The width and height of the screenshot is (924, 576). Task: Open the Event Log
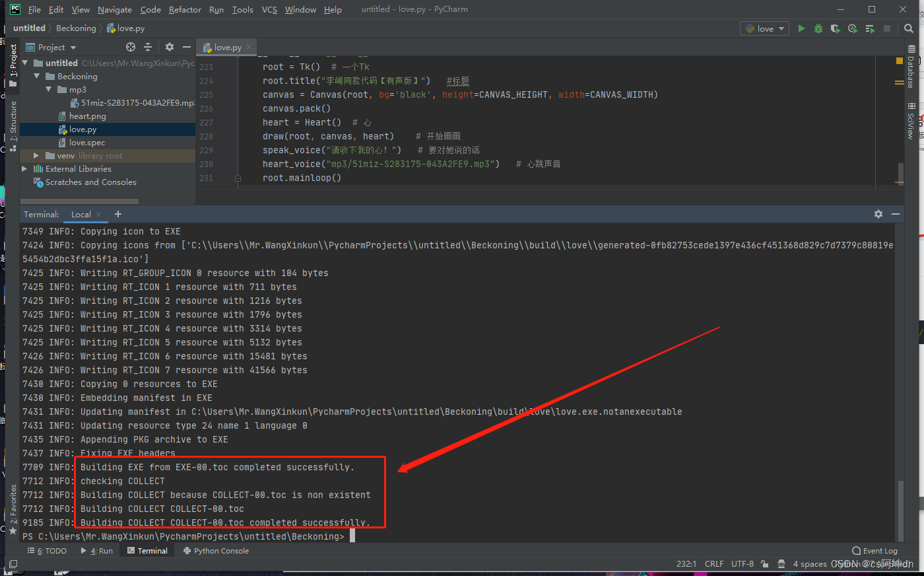point(874,551)
